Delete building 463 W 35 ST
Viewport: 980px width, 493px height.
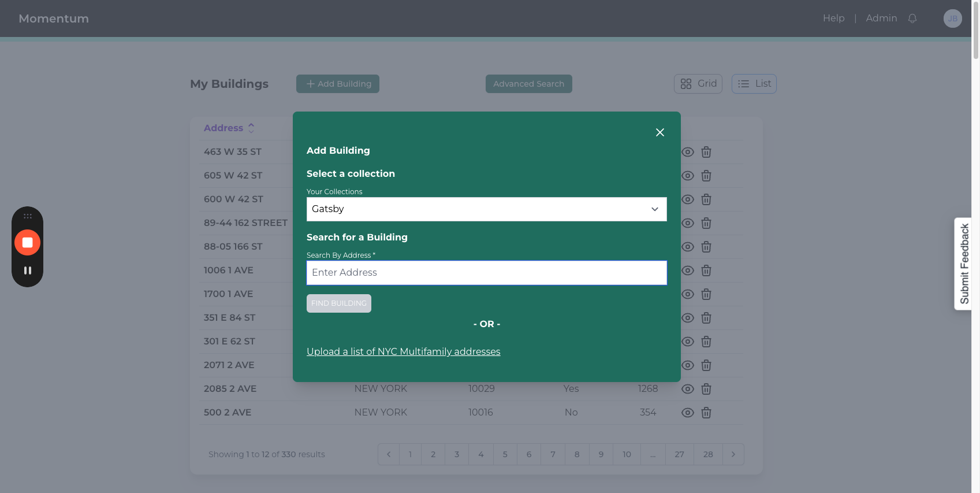706,152
